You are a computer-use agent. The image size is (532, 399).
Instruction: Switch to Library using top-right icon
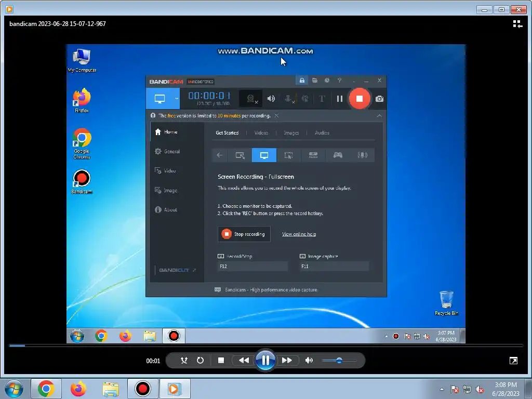[x=517, y=24]
